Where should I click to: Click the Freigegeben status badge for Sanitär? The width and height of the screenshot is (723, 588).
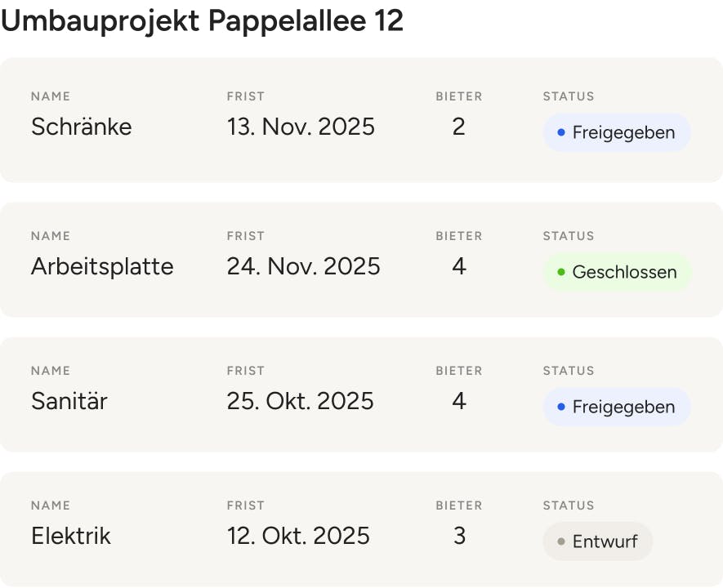coord(617,407)
